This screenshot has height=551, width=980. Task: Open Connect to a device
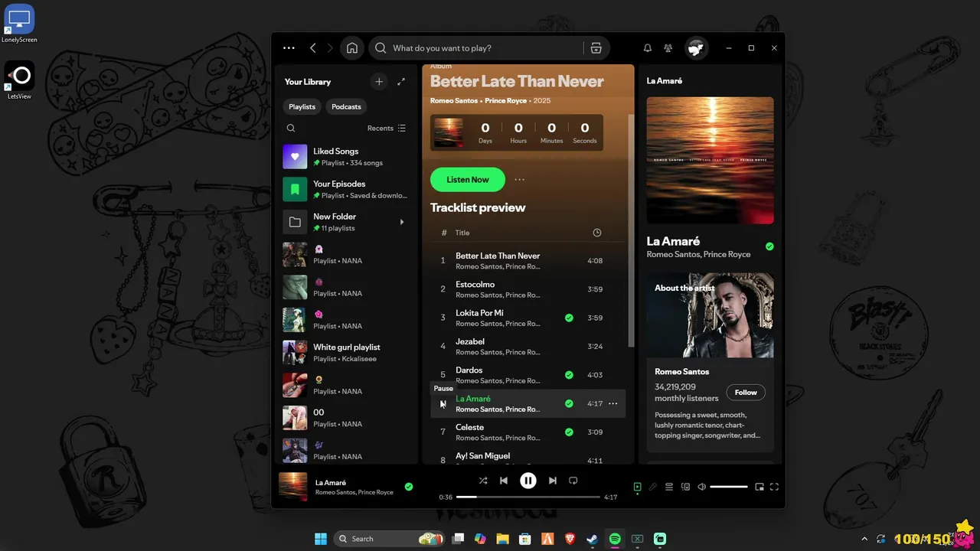click(x=686, y=487)
